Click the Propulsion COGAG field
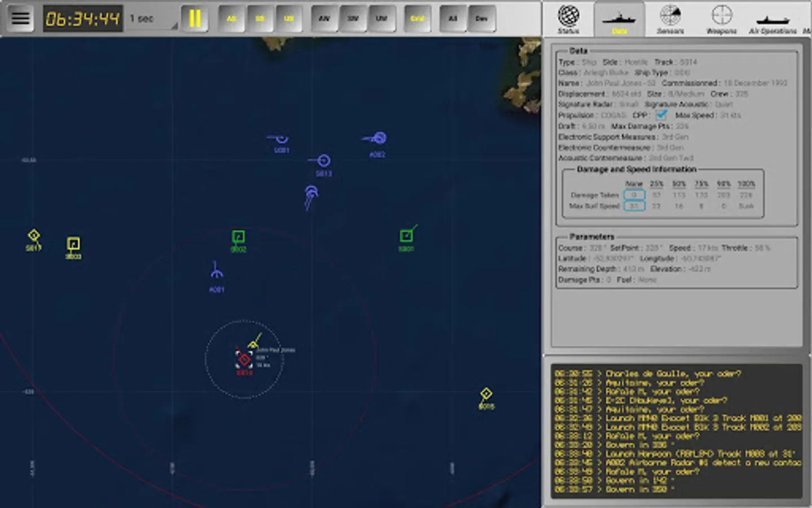This screenshot has width=812, height=508. (593, 115)
